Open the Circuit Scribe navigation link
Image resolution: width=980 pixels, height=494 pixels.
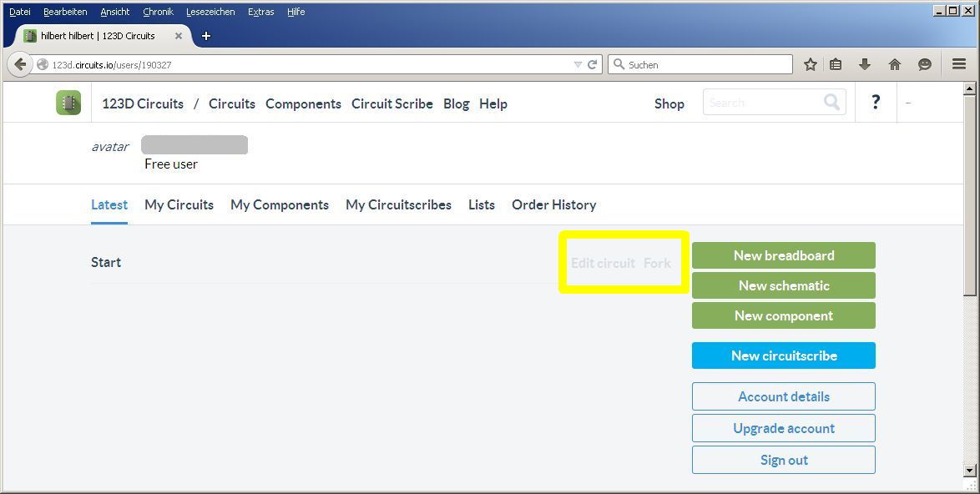(x=391, y=103)
